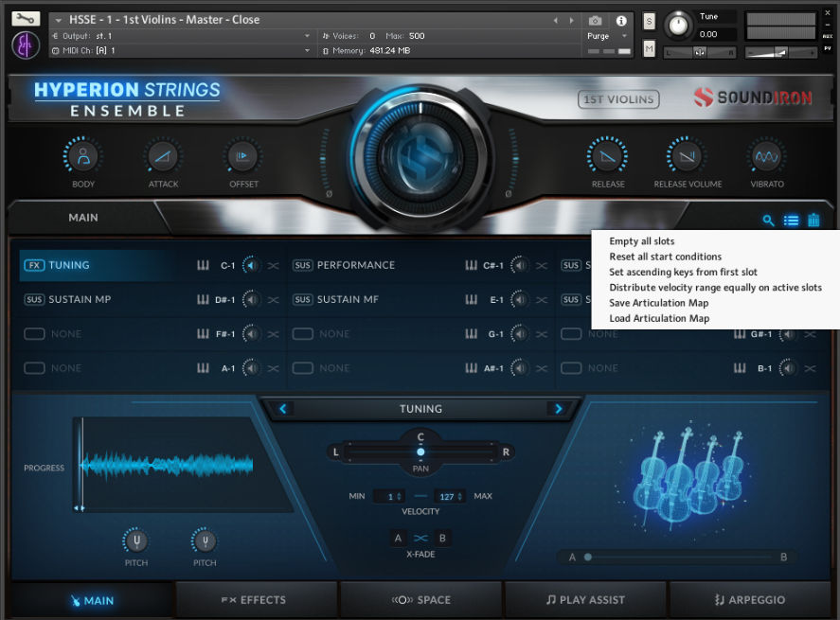
Task: Select Empty all slots menu item
Action: click(641, 241)
